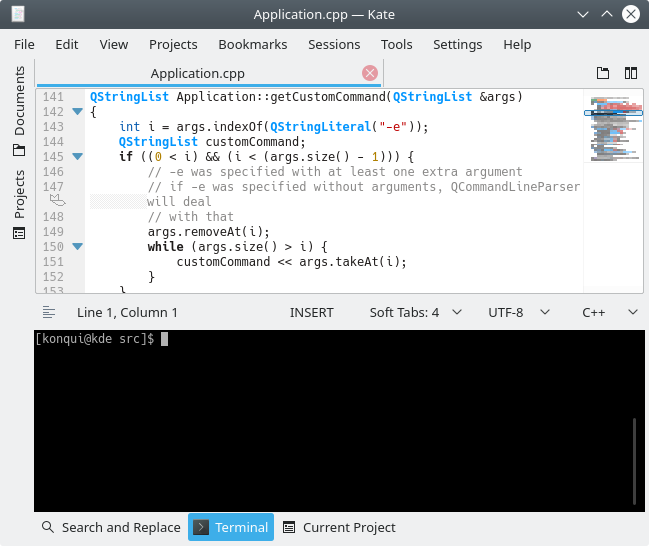Click the word wrap indicator icon in gutter
The width and height of the screenshot is (649, 546).
(58, 200)
